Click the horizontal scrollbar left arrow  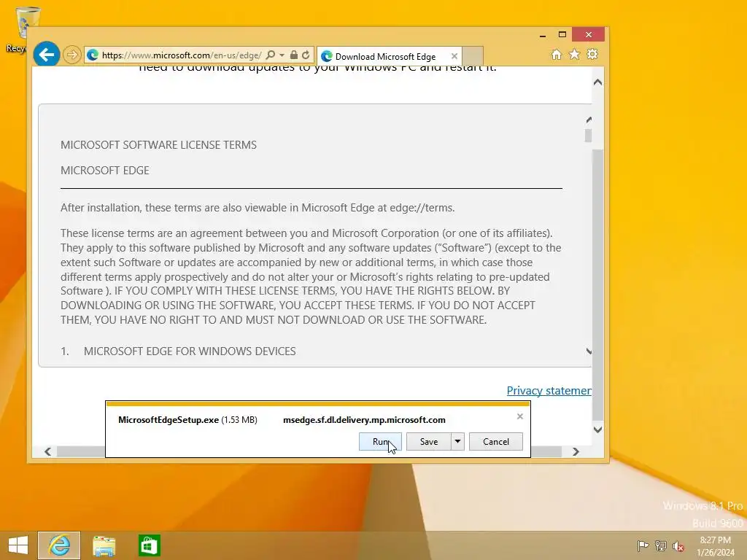click(x=47, y=451)
